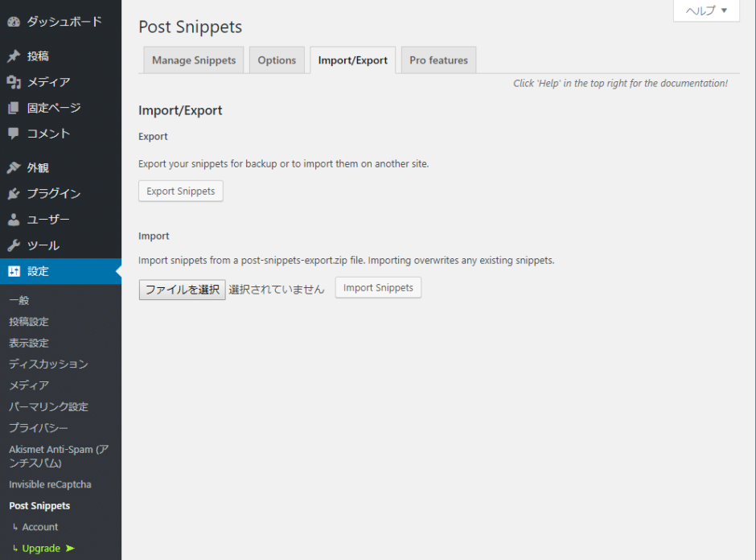Open the コメント speech bubble icon
The image size is (756, 560).
[x=14, y=133]
